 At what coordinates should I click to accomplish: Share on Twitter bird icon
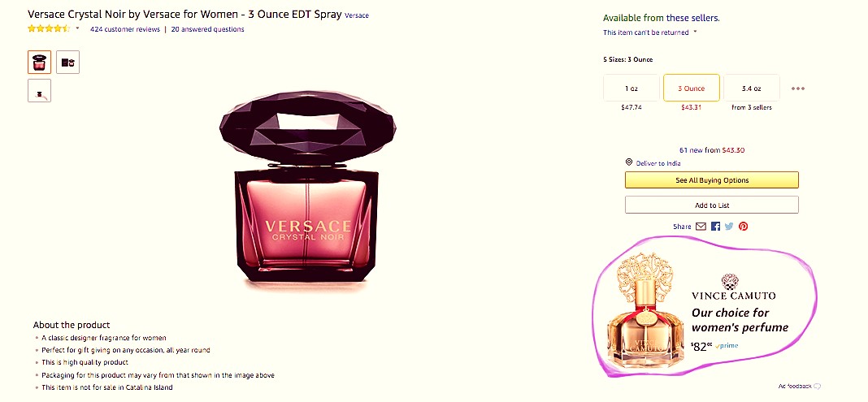point(729,226)
